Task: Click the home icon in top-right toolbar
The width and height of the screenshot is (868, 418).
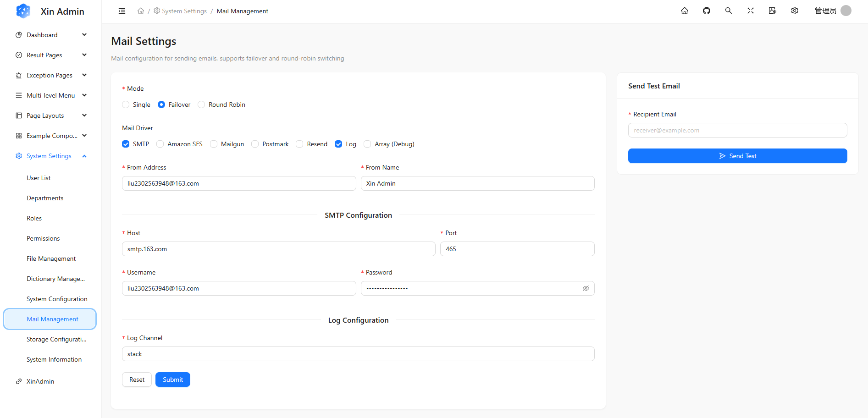Action: (685, 11)
